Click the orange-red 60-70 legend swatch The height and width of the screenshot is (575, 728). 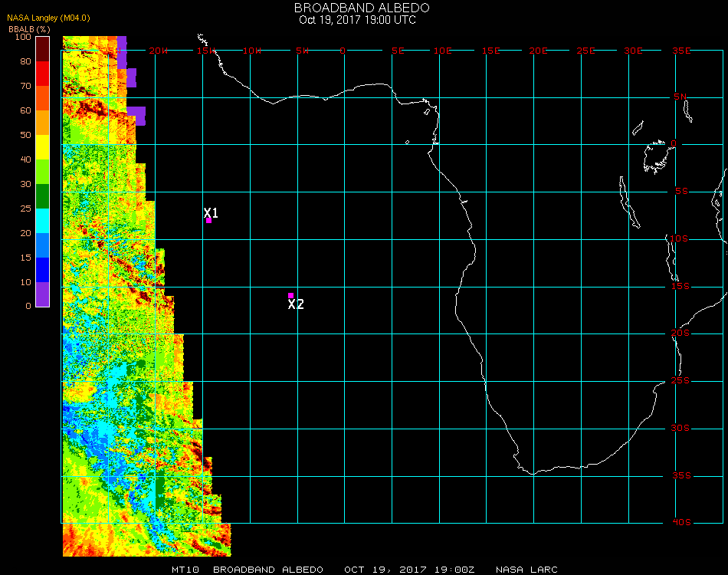click(x=42, y=98)
